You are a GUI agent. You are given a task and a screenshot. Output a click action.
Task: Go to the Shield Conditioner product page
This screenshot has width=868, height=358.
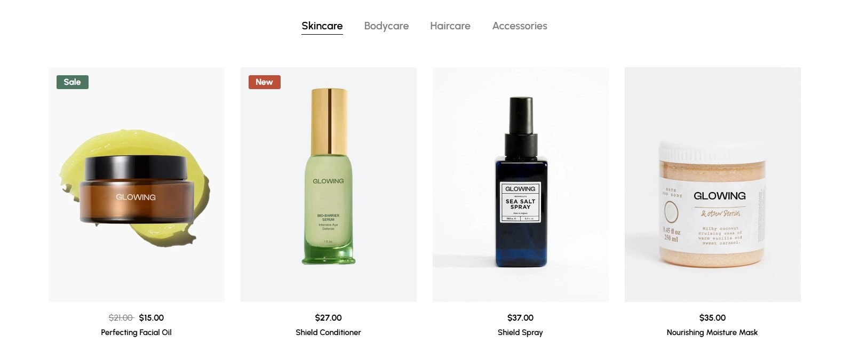[329, 332]
